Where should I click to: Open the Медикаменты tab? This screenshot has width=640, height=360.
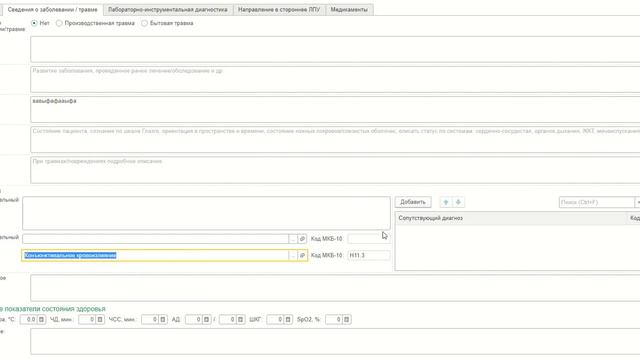click(349, 9)
